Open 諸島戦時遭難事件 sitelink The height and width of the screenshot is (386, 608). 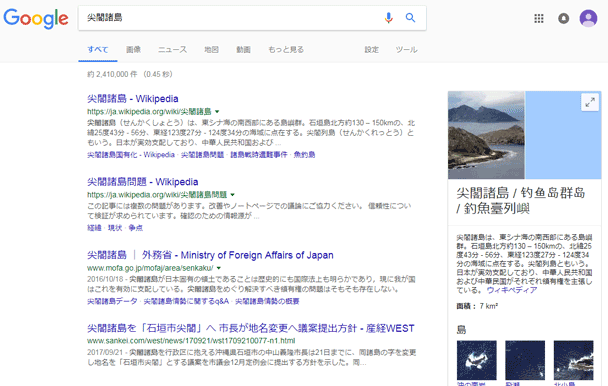tap(259, 155)
